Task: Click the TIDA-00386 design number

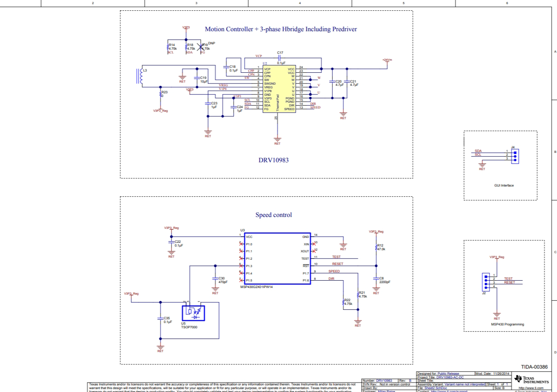Action: [x=534, y=367]
